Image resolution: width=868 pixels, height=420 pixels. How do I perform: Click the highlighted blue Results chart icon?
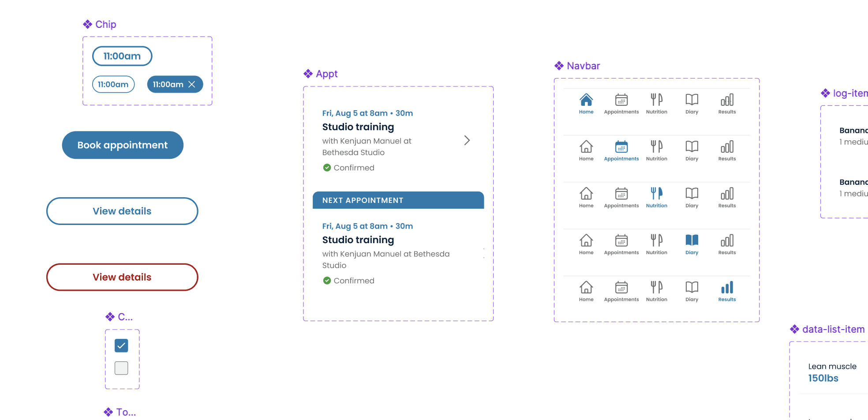click(727, 287)
